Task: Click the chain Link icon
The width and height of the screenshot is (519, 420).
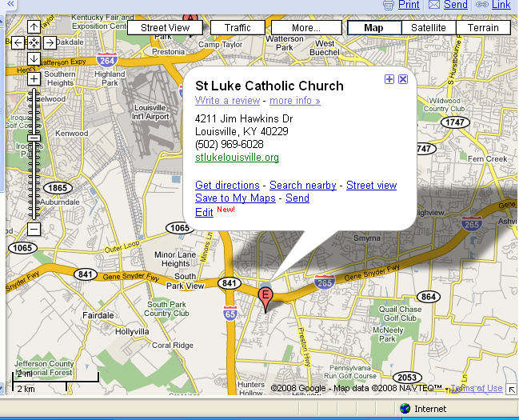Action: pos(482,5)
